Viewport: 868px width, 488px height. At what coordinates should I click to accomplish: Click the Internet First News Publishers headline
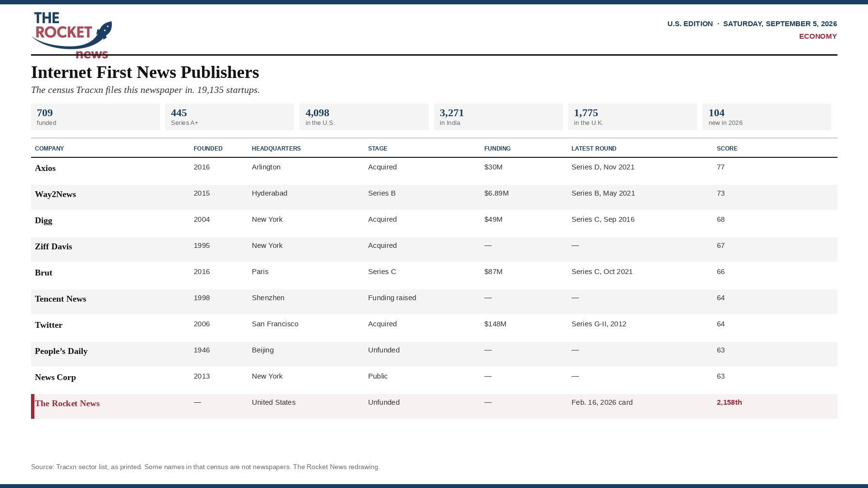click(x=145, y=72)
